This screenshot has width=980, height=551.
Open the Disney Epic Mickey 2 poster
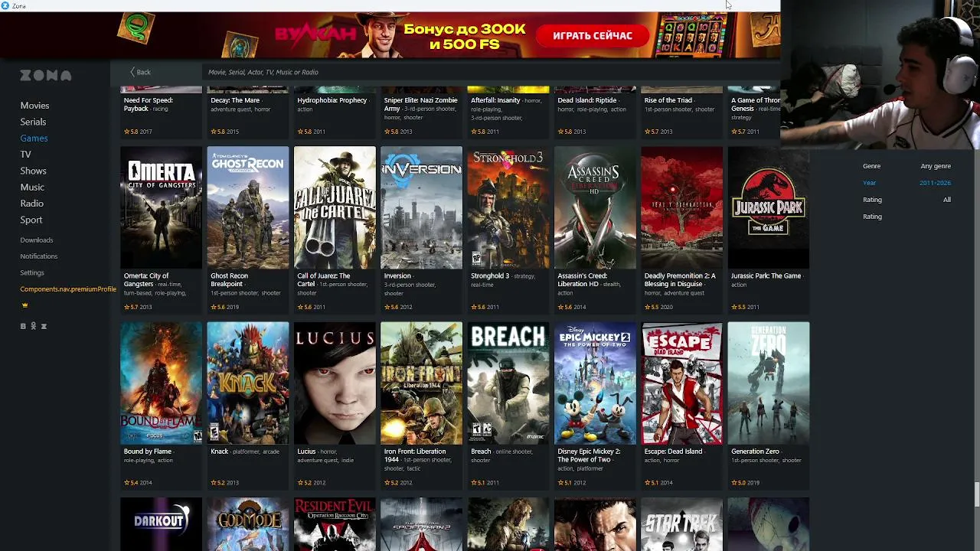pos(595,383)
